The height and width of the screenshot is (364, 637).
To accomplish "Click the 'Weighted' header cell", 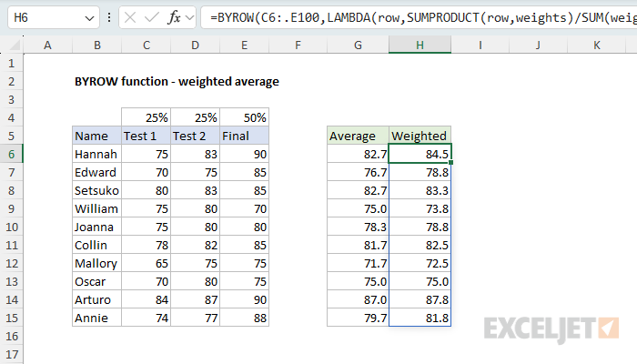I will tap(420, 136).
